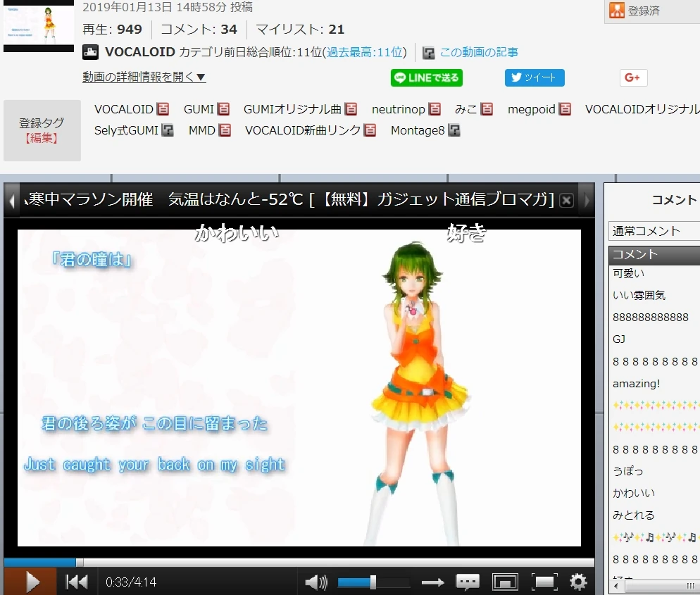Image resolution: width=700 pixels, height=595 pixels.
Task: Open player settings gear
Action: [x=578, y=582]
